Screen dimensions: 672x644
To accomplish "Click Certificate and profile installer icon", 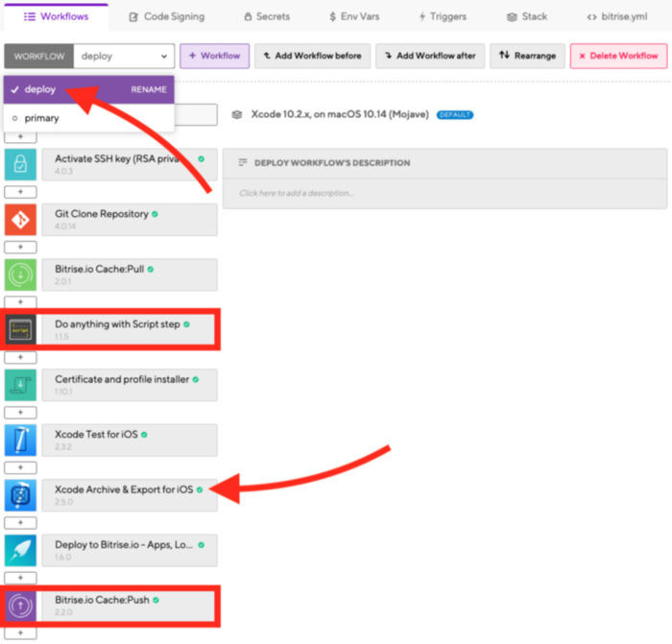I will click(x=20, y=385).
